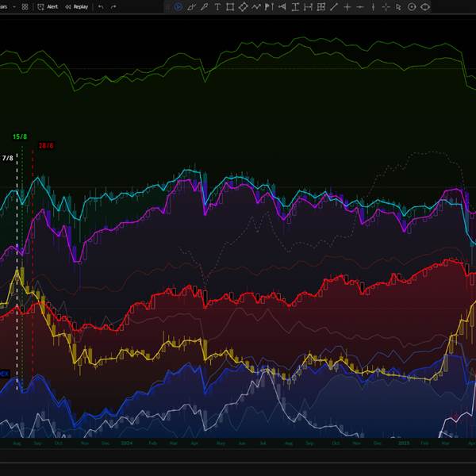This screenshot has width=476, height=476.
Task: Select the horizontal line tool
Action: tap(360, 6)
